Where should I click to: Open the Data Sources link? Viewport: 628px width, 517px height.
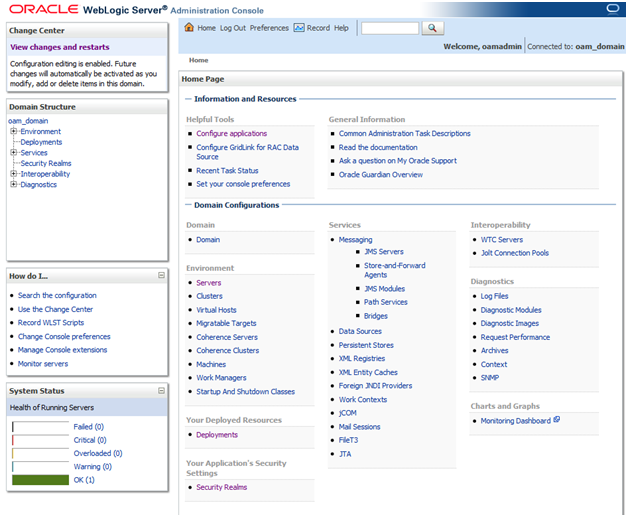pyautogui.click(x=360, y=332)
